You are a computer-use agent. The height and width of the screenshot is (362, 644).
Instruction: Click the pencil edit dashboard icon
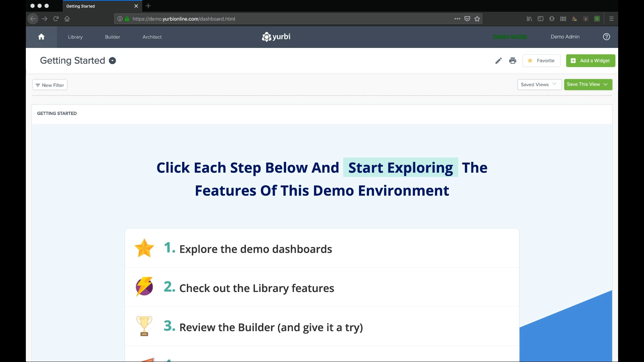[498, 61]
